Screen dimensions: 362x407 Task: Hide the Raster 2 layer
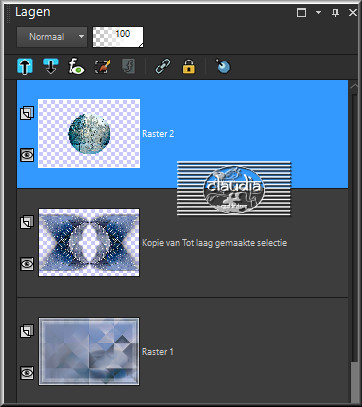[x=27, y=155]
